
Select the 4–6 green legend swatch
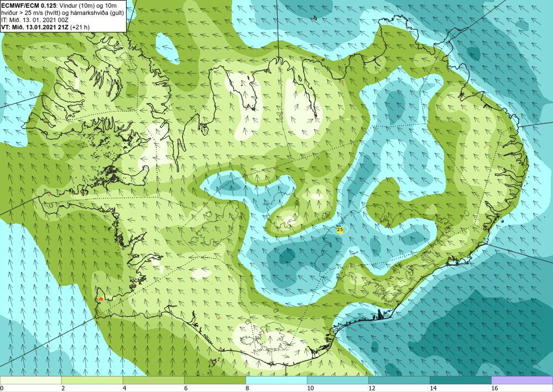(153, 380)
